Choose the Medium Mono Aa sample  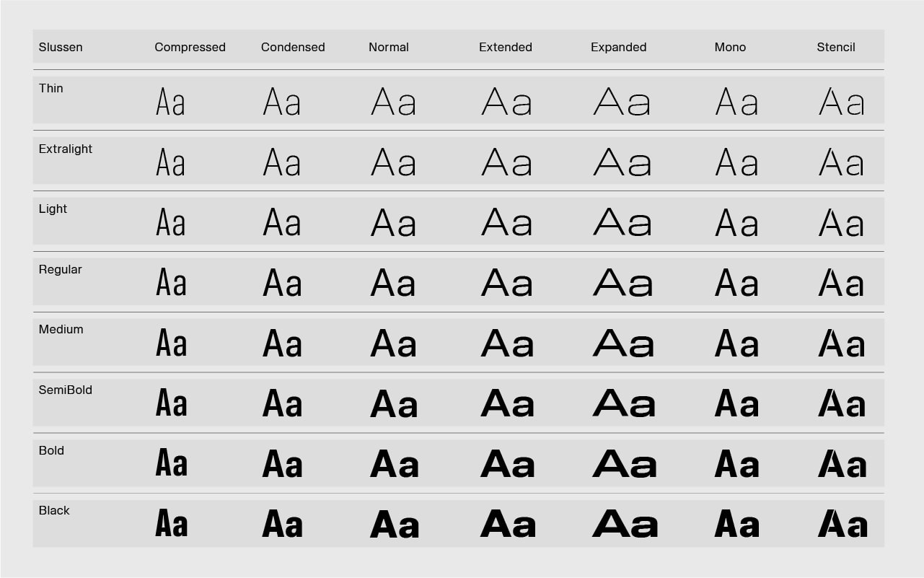[x=736, y=343]
